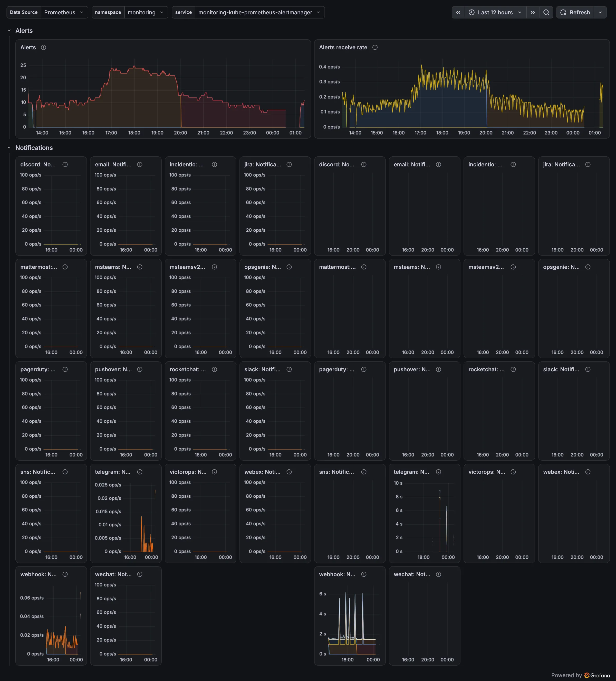
Task: Zoom out the time range
Action: 546,13
